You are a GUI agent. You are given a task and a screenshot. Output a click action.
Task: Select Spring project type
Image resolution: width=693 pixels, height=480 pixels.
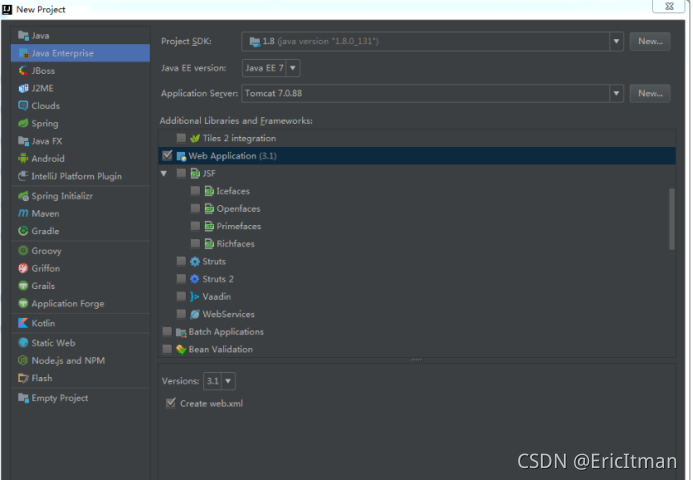tap(80, 123)
